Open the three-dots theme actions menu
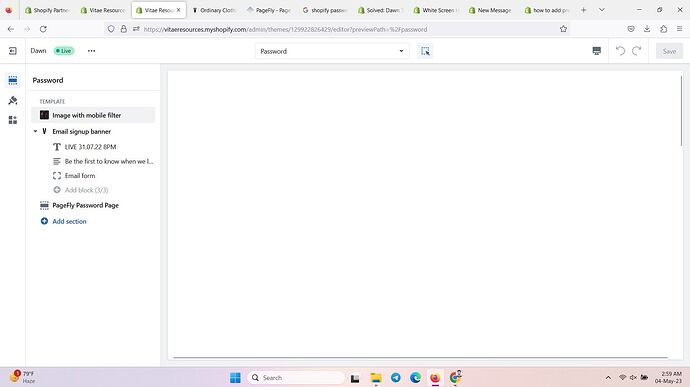 [92, 51]
